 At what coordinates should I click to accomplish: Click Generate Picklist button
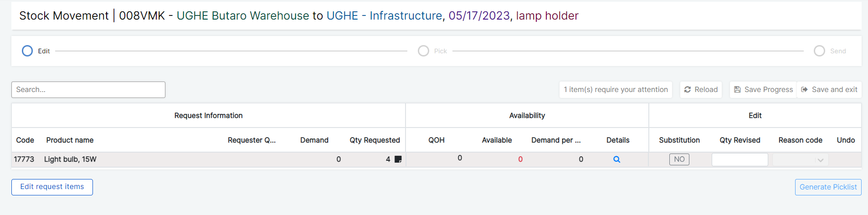(x=828, y=187)
